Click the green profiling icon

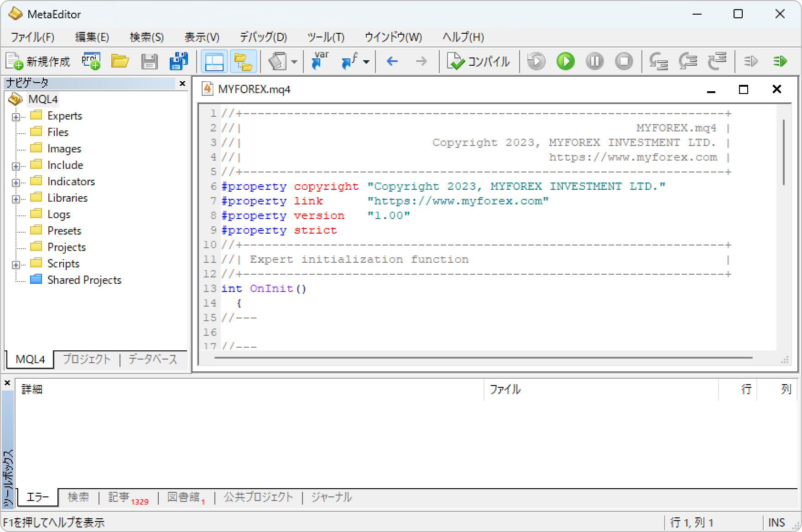780,61
